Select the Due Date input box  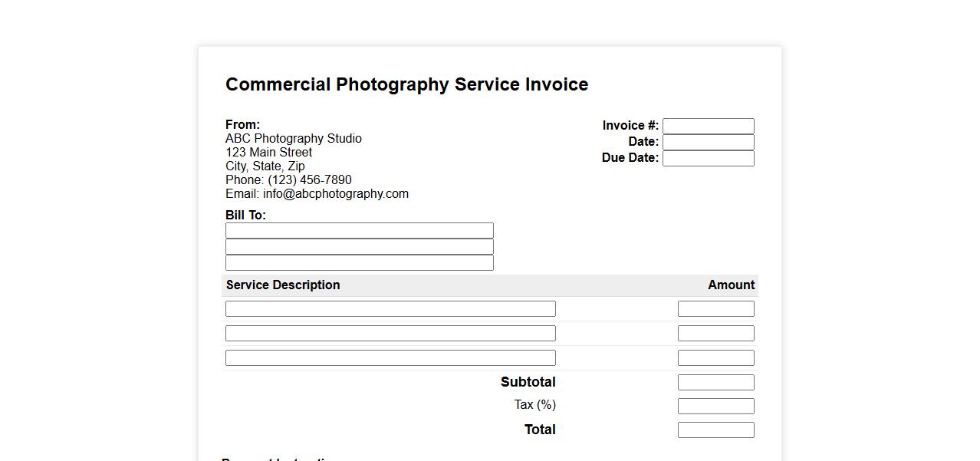708,158
